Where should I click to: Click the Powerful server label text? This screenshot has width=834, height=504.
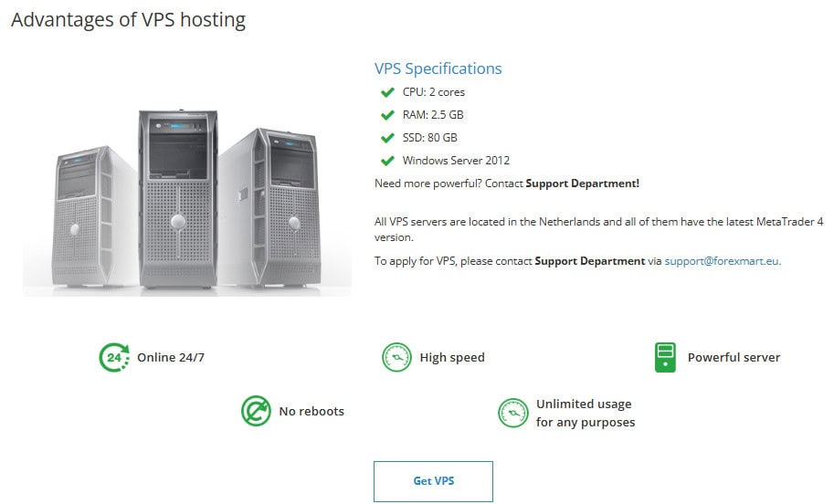[734, 357]
